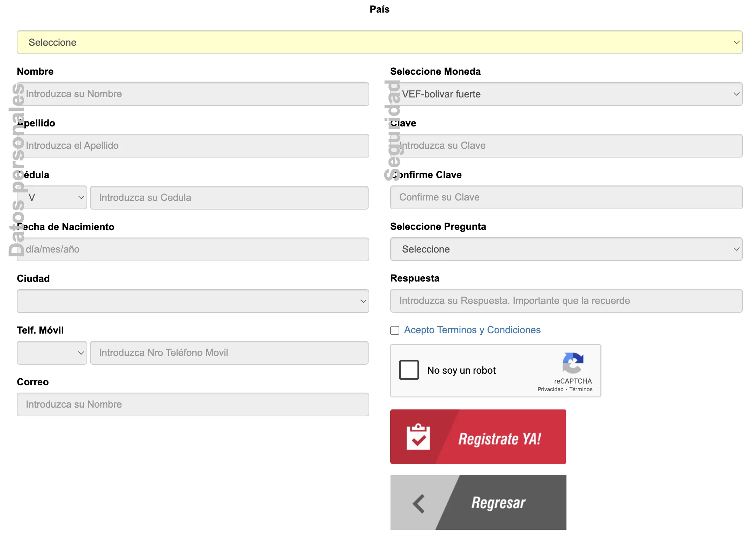Click the Confirme su Clave field
Image resolution: width=756 pixels, height=540 pixels.
[x=566, y=197]
